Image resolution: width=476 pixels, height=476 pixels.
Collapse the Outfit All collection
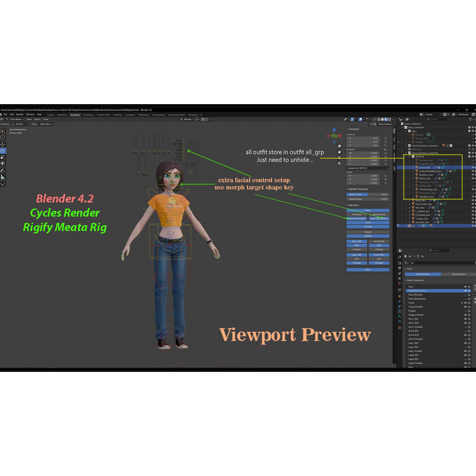click(x=409, y=156)
